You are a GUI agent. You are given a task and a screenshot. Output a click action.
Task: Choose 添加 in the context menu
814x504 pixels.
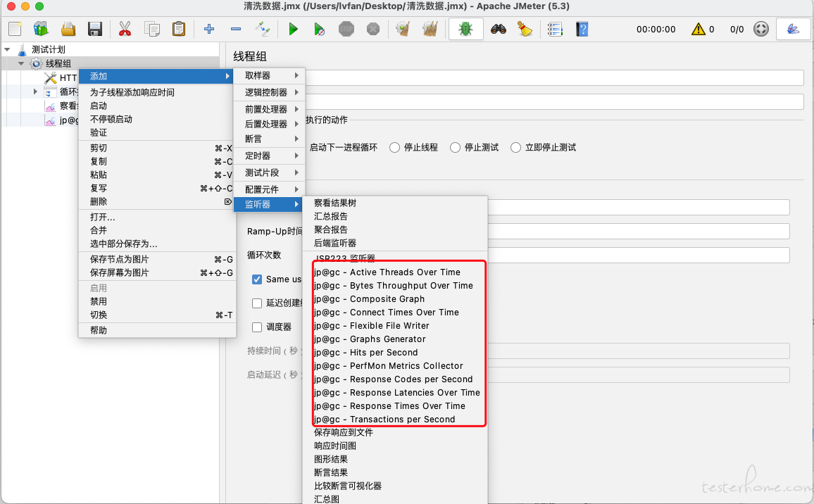tap(157, 76)
